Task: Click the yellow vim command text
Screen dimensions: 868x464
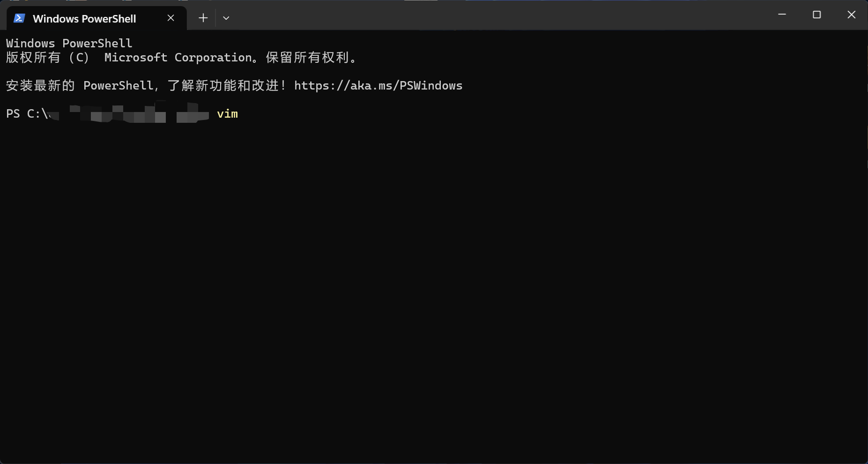Action: click(x=227, y=114)
